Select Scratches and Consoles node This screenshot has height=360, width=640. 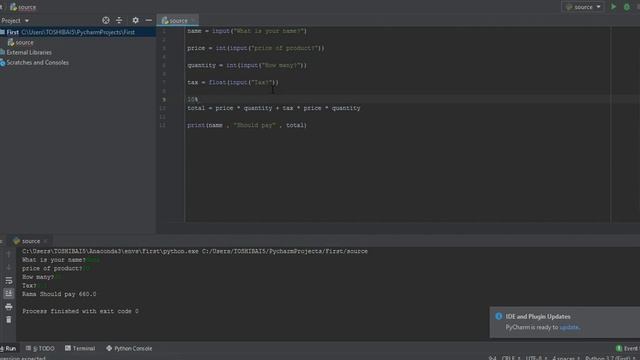pos(37,63)
